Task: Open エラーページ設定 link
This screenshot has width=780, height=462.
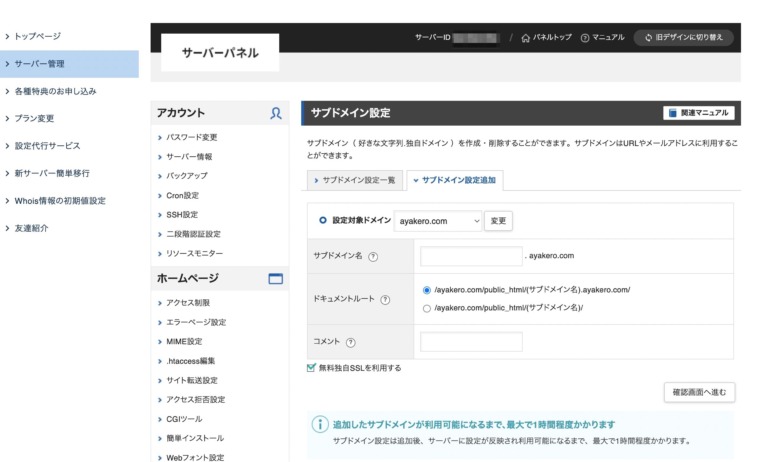Action: click(196, 322)
